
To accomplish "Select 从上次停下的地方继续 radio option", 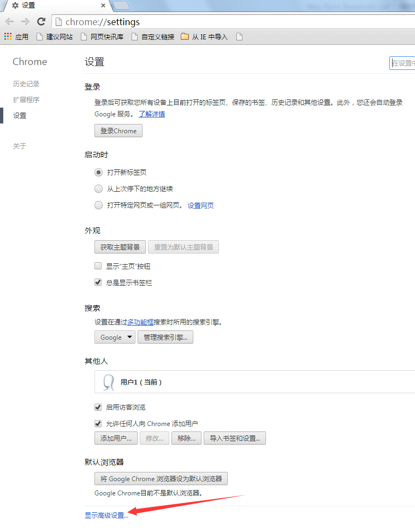I will coord(98,189).
